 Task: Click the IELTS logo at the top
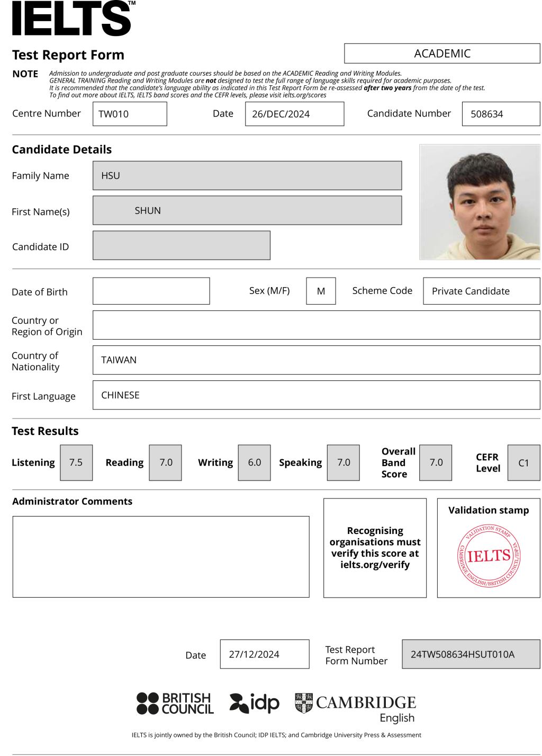[x=74, y=19]
